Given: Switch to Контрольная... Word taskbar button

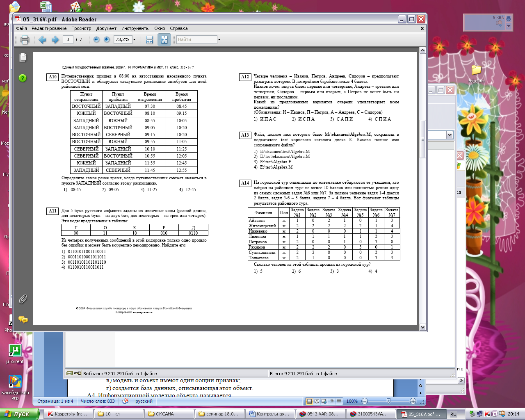Looking at the screenshot, I should click(x=271, y=414).
